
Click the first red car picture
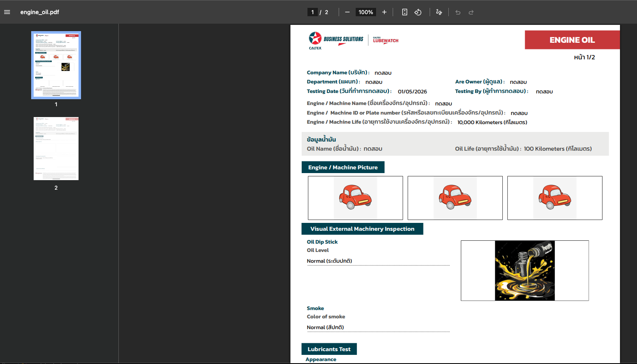[355, 198]
